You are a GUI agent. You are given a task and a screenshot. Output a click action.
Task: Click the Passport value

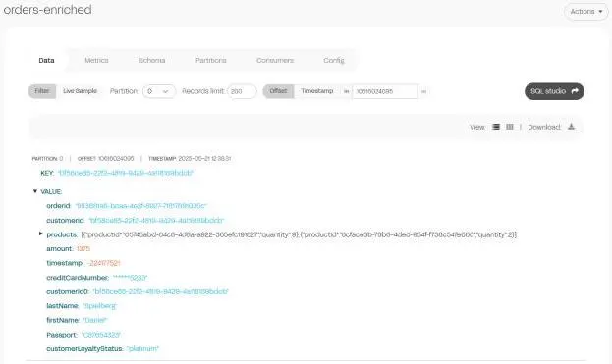tap(101, 335)
